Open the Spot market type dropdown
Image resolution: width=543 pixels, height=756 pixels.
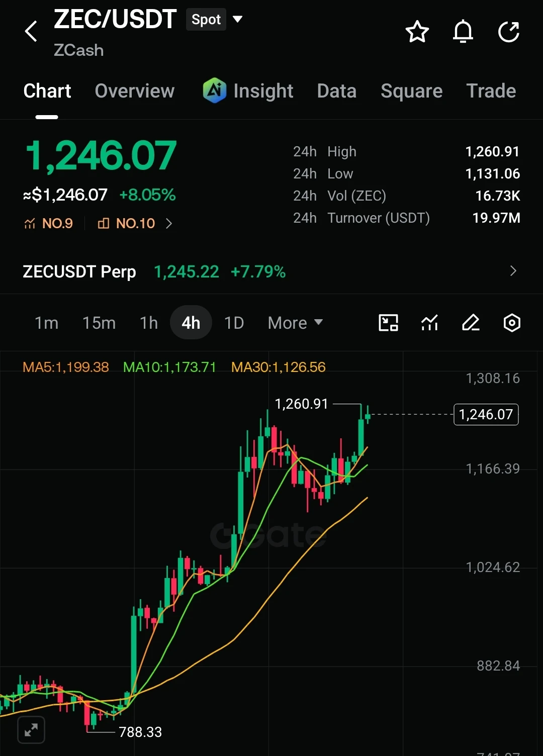click(x=215, y=20)
